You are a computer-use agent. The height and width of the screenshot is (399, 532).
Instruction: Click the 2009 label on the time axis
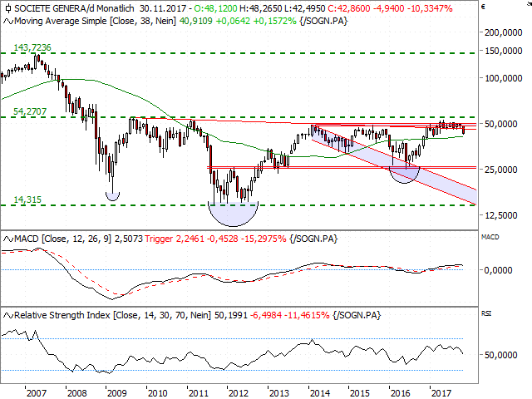click(x=117, y=390)
